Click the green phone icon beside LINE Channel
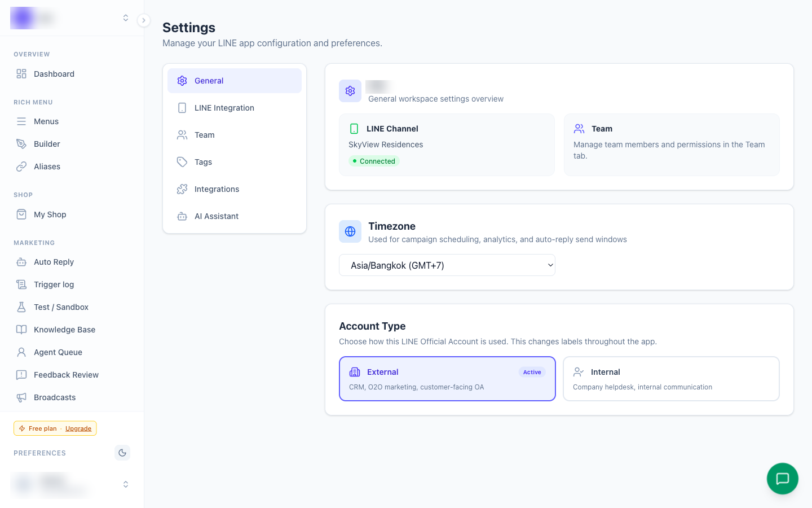812x508 pixels. point(354,129)
